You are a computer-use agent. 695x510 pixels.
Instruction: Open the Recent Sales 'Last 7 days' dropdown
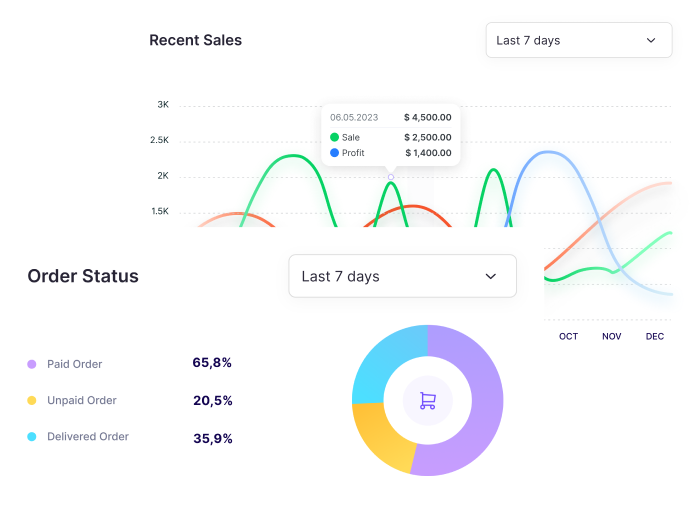(578, 40)
